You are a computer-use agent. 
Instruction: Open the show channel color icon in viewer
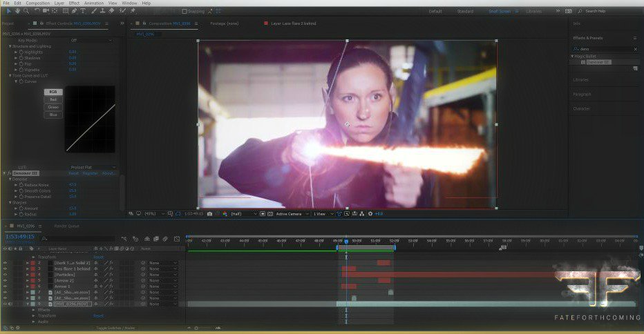click(225, 214)
